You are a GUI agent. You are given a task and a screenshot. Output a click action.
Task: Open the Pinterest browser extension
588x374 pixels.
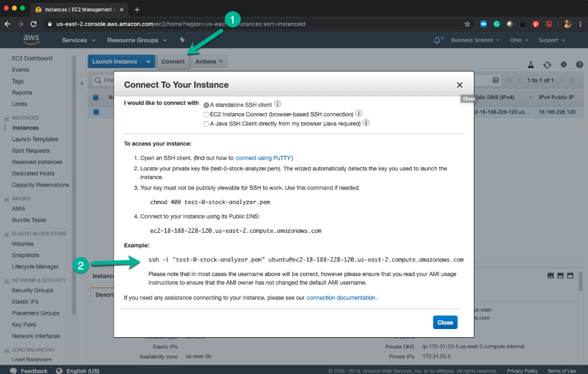(536, 24)
